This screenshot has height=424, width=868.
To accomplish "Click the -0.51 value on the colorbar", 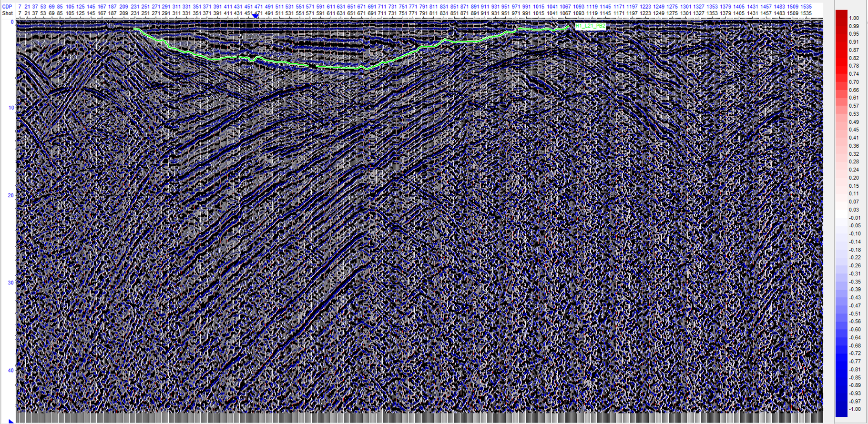I will 855,313.
